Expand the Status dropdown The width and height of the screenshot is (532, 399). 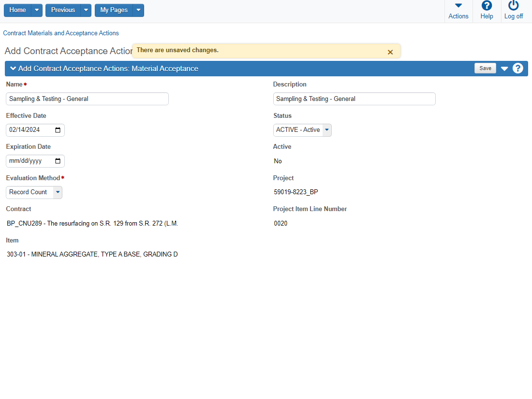327,130
